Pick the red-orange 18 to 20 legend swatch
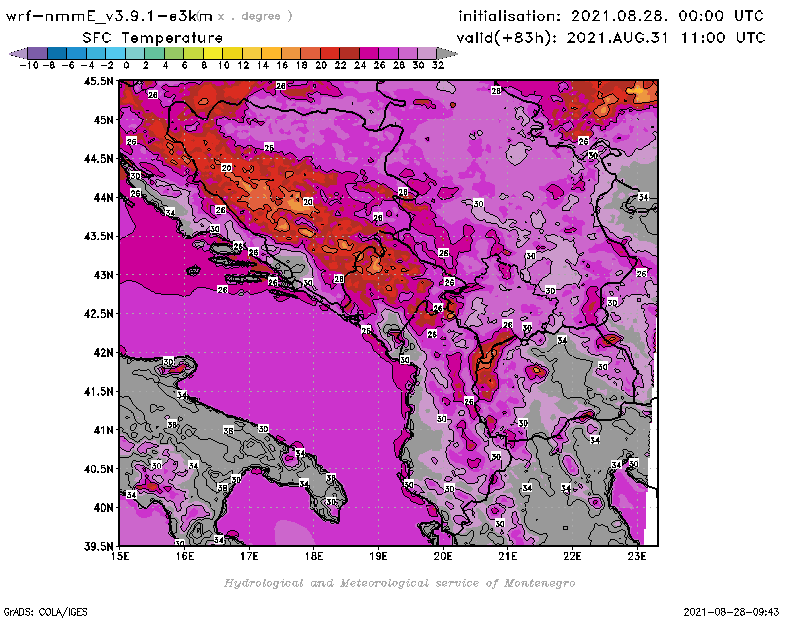This screenshot has height=618, width=800. pyautogui.click(x=311, y=54)
